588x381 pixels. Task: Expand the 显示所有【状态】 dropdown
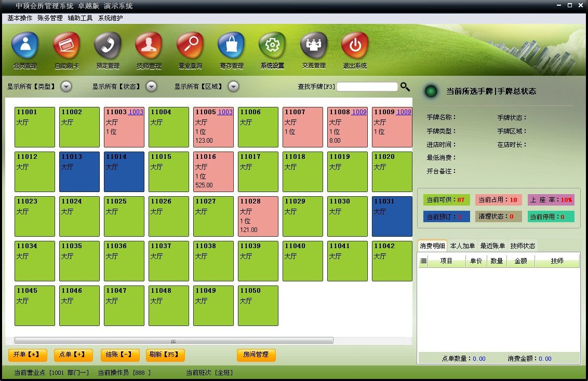(x=151, y=87)
